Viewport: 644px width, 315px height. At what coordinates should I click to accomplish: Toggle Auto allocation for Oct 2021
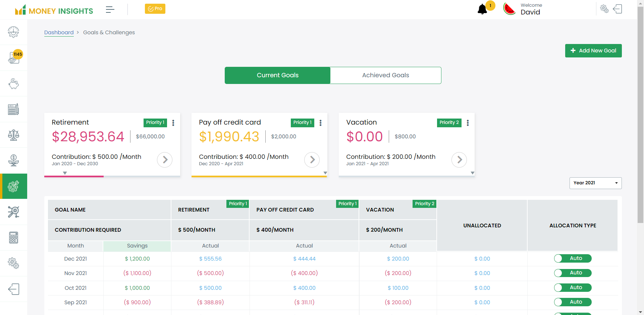click(x=573, y=287)
